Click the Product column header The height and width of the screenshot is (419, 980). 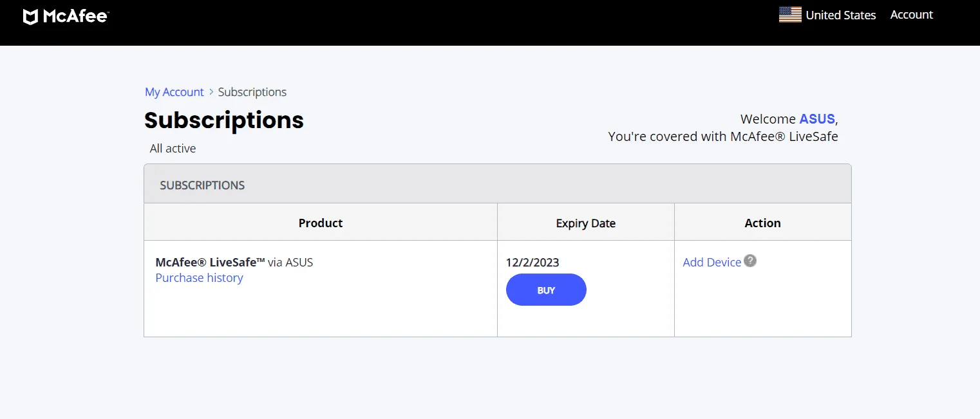click(x=321, y=223)
